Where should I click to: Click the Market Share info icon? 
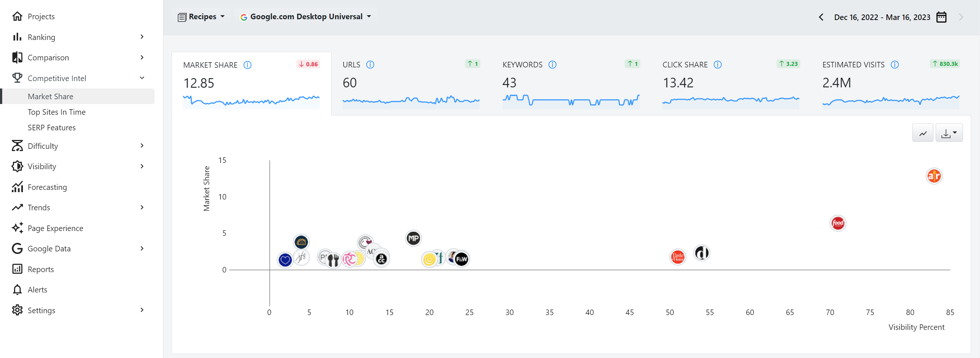(247, 65)
